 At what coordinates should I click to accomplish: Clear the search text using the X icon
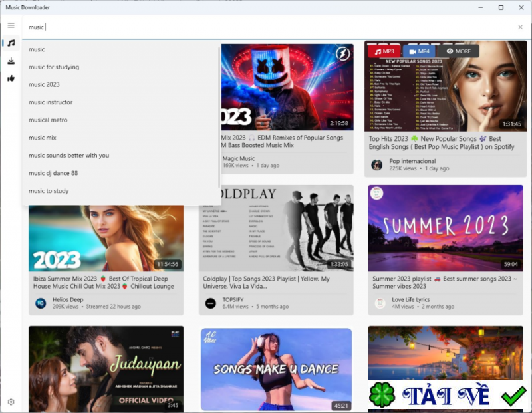[521, 27]
